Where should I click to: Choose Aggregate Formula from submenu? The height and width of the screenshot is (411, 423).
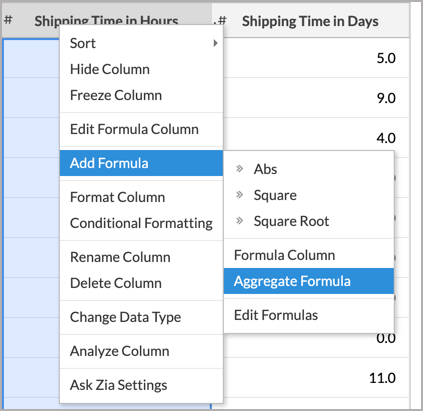pos(309,281)
